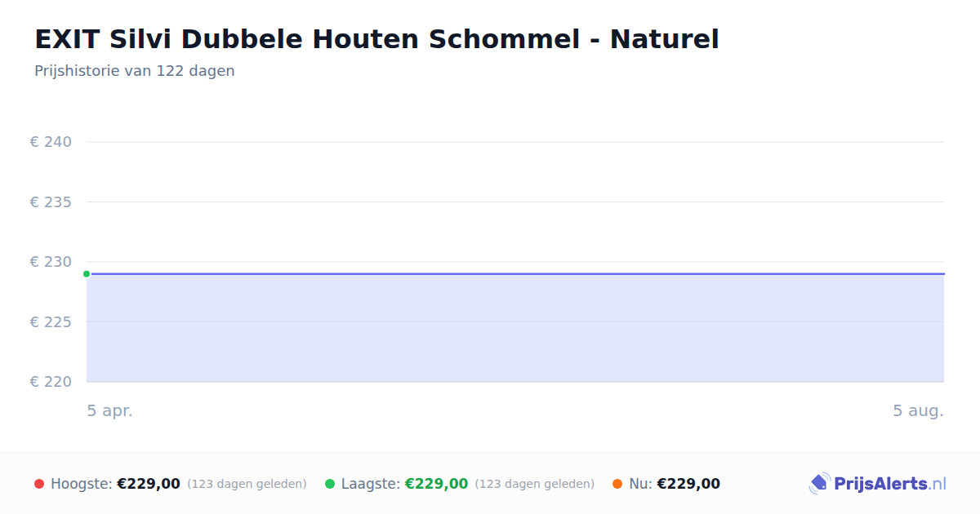
Task: Click the € 220 axis label
Action: pos(51,382)
